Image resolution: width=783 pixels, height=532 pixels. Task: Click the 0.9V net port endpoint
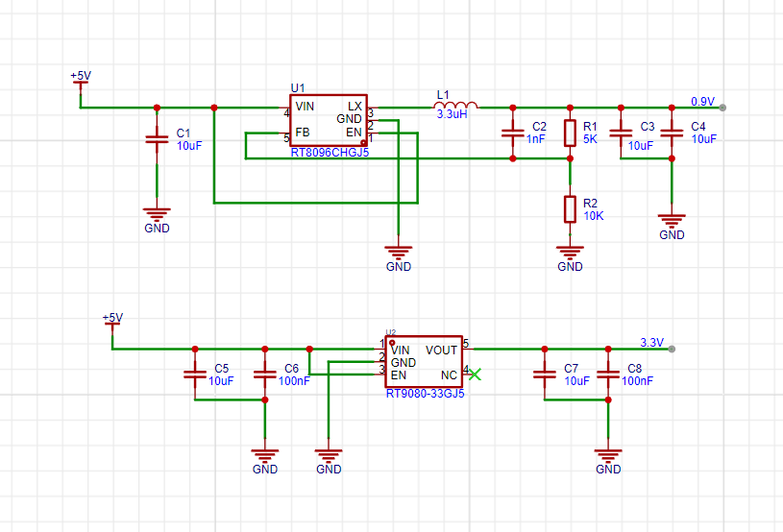722,108
